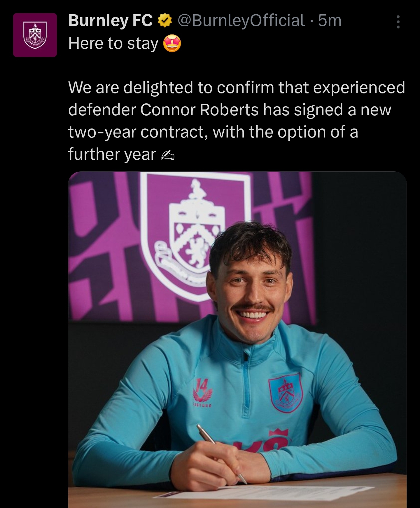Screen dimensions: 420x508
Task: Open the Burnley FC profile avatar
Action: click(x=35, y=35)
